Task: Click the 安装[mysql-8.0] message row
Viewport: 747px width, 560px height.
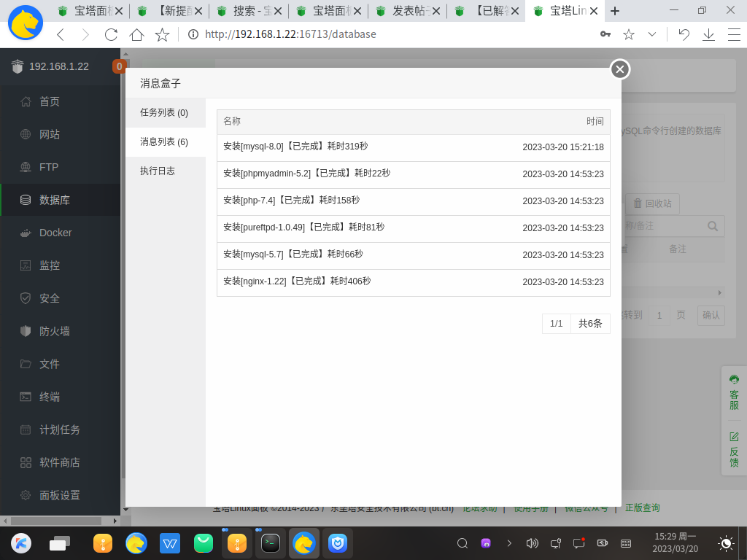Action: tap(414, 147)
